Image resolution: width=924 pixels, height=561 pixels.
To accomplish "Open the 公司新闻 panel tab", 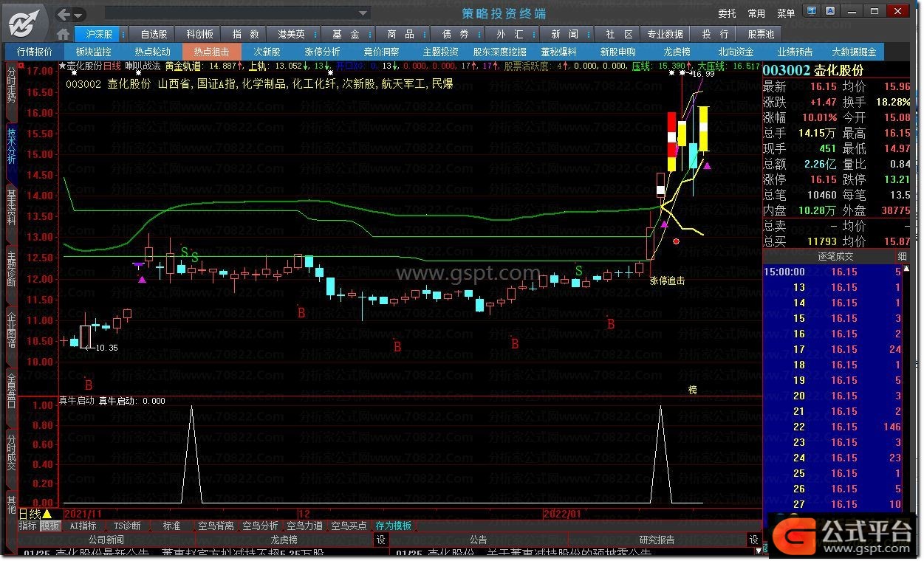I will pos(106,540).
